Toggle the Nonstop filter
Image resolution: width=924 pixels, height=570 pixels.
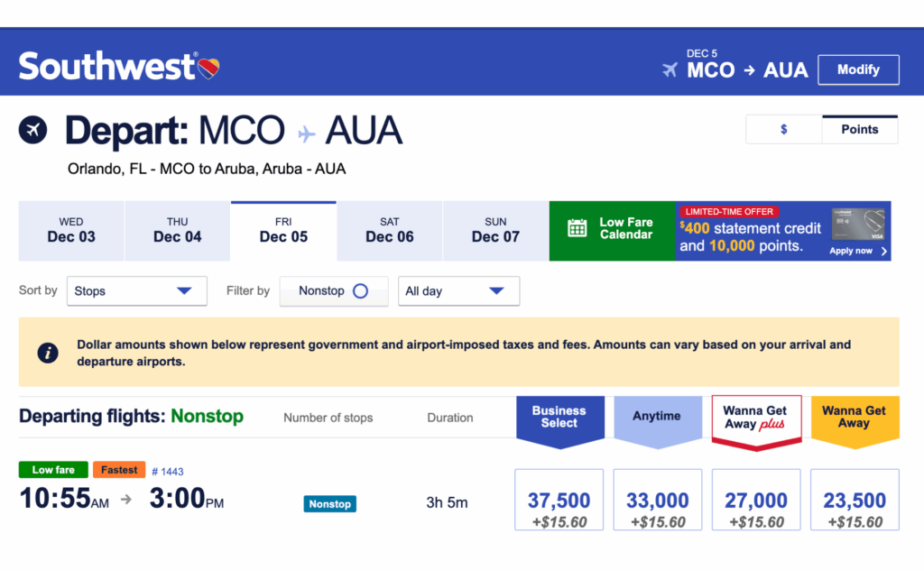tap(334, 291)
